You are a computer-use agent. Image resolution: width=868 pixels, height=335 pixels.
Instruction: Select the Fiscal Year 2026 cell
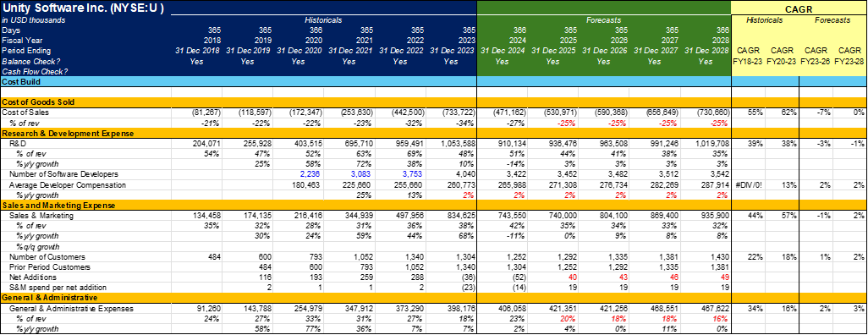[x=619, y=41]
